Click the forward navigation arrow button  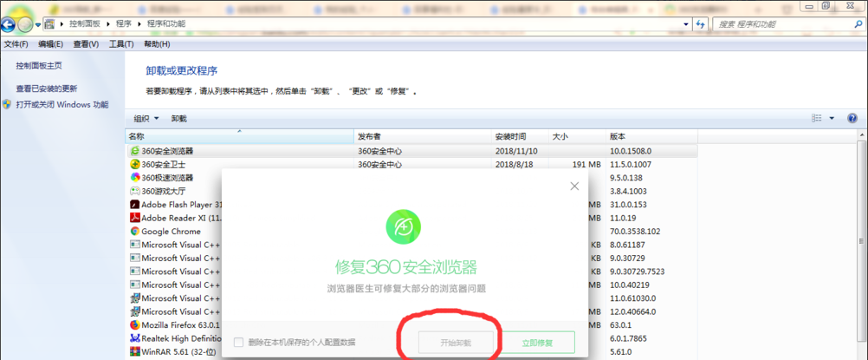click(25, 24)
